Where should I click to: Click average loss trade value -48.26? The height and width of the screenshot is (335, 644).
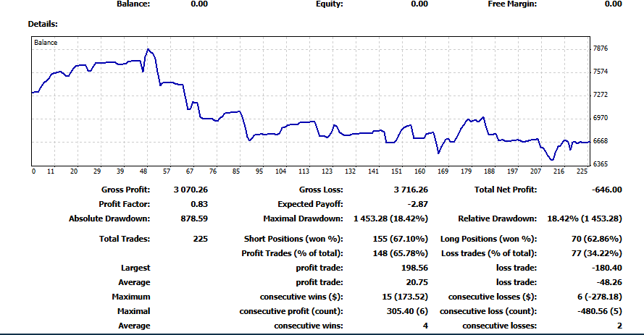point(609,282)
